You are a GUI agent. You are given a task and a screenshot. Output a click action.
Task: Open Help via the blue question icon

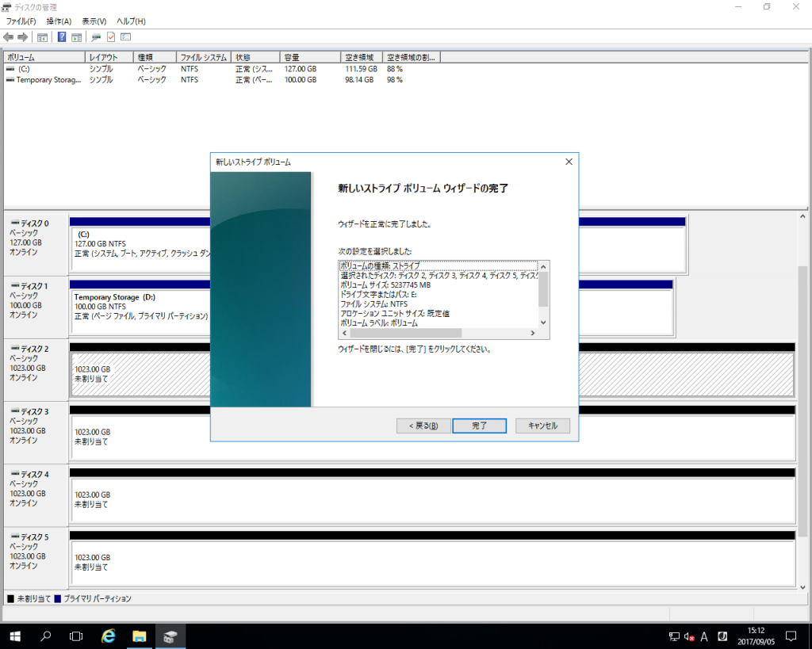(62, 37)
